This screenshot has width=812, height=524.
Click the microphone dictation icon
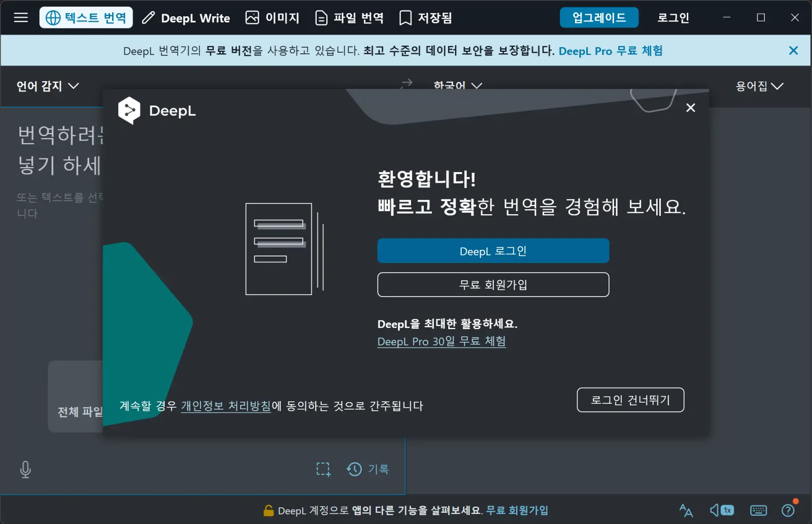pos(25,470)
